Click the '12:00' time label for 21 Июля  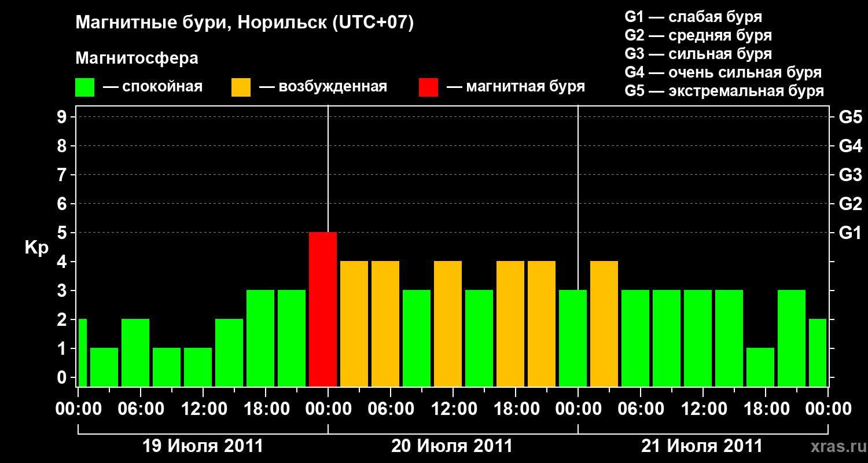703,409
